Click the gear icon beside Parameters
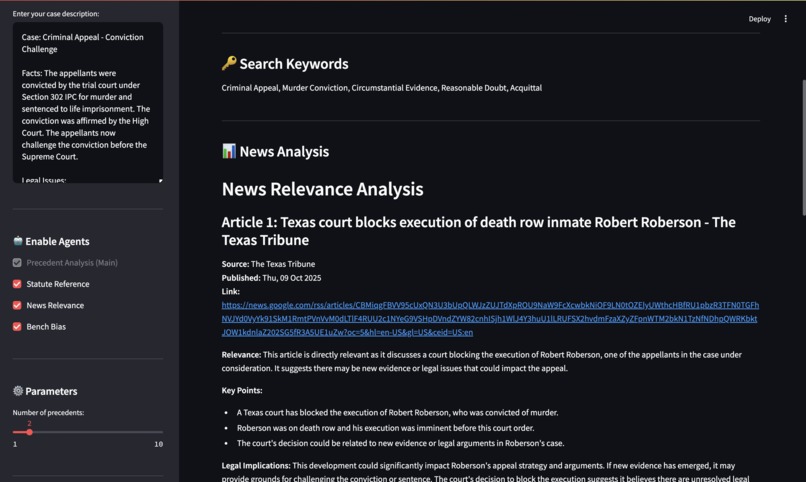Image resolution: width=806 pixels, height=482 pixels. (17, 391)
